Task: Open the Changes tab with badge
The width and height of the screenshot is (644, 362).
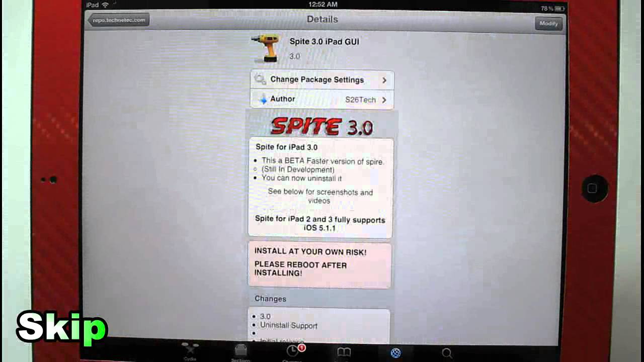Action: click(293, 352)
